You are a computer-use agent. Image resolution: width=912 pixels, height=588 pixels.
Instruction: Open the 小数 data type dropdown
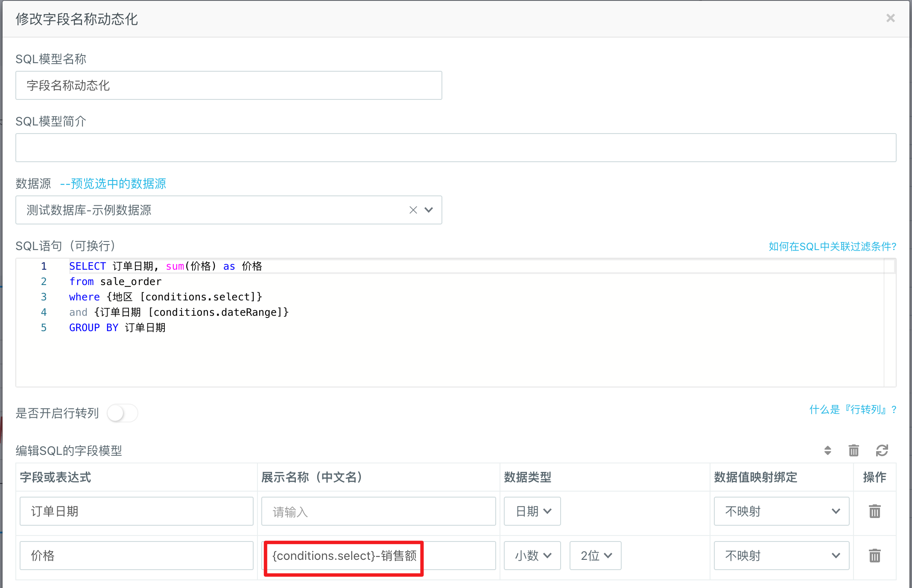(532, 556)
